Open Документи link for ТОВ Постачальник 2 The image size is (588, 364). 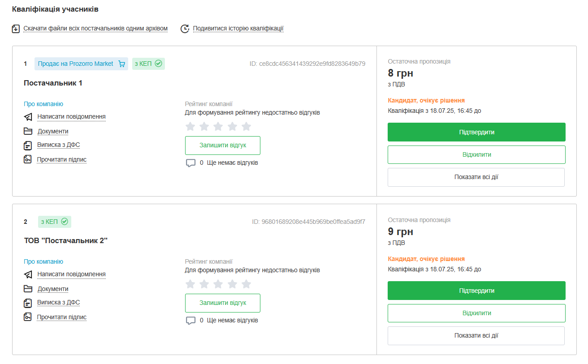coord(53,289)
